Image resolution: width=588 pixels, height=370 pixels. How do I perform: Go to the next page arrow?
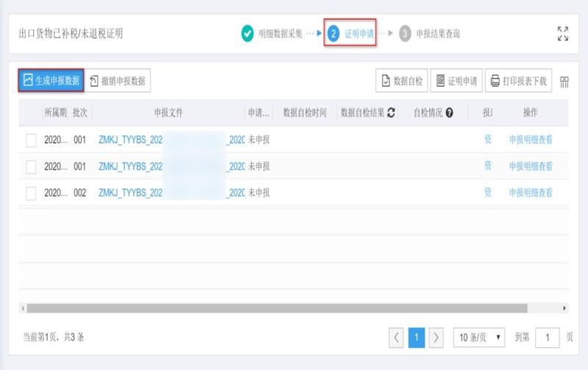(436, 337)
